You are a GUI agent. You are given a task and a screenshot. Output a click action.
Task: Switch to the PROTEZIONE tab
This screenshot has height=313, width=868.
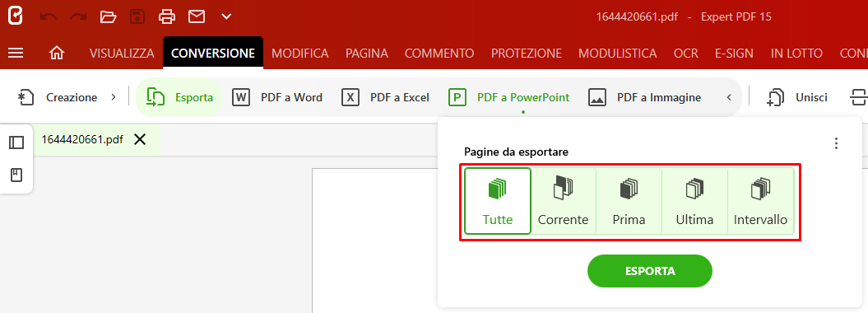click(527, 54)
